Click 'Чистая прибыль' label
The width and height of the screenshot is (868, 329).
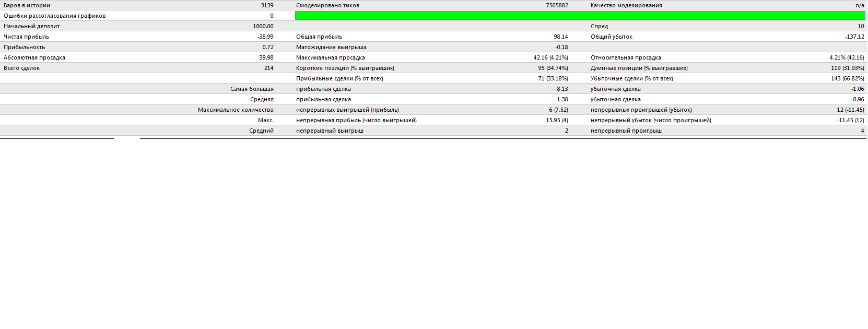coord(26,37)
